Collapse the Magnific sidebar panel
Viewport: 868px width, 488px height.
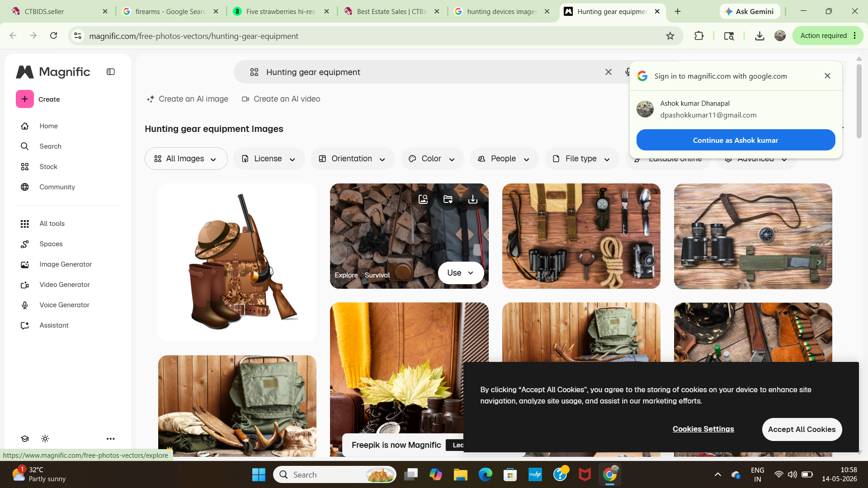111,72
